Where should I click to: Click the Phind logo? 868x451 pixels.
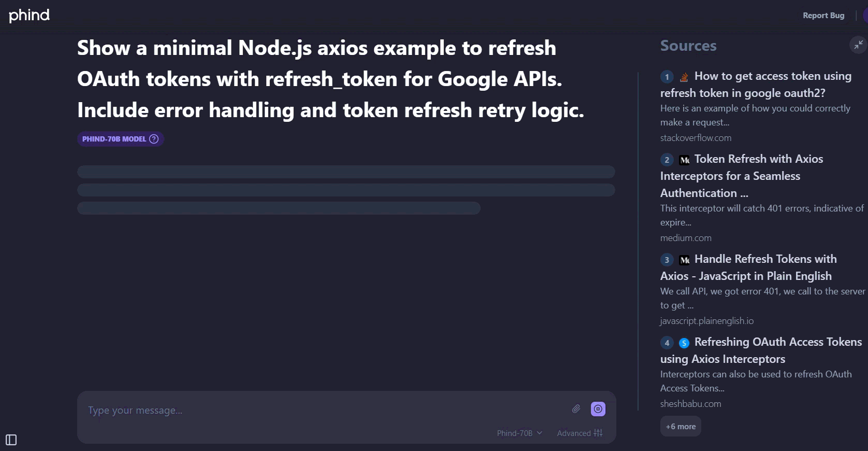click(x=30, y=16)
